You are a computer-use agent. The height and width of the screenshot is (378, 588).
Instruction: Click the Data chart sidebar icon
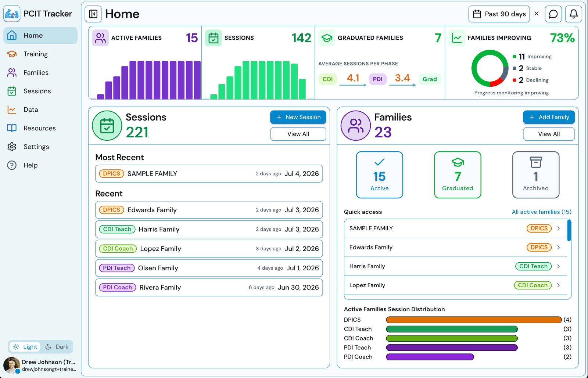12,109
